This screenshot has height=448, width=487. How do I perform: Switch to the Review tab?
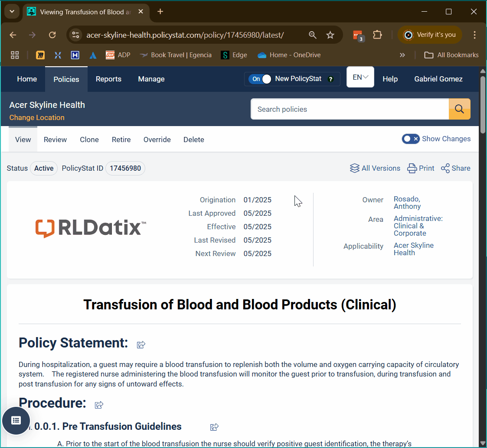tap(55, 140)
